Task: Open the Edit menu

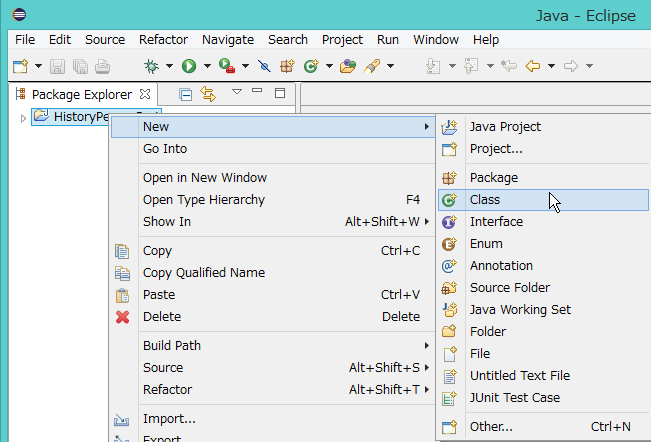Action: click(60, 40)
